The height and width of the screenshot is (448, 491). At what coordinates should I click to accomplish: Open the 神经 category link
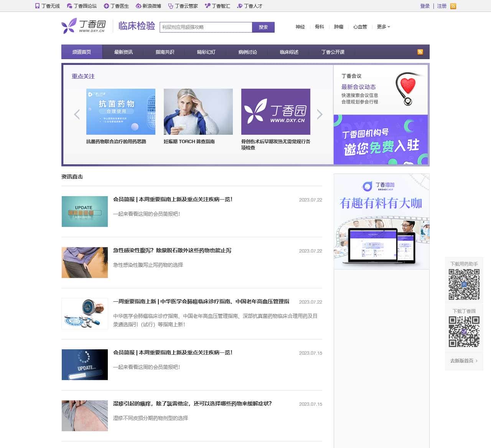300,27
